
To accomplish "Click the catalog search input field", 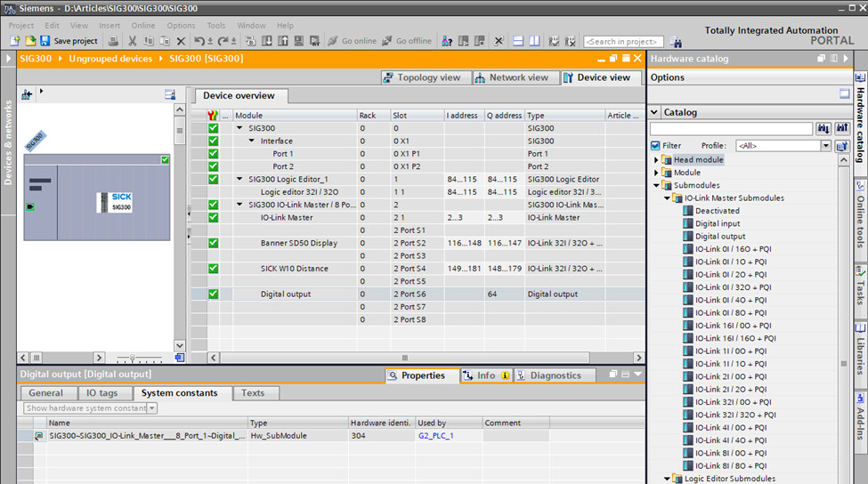I will [x=731, y=128].
